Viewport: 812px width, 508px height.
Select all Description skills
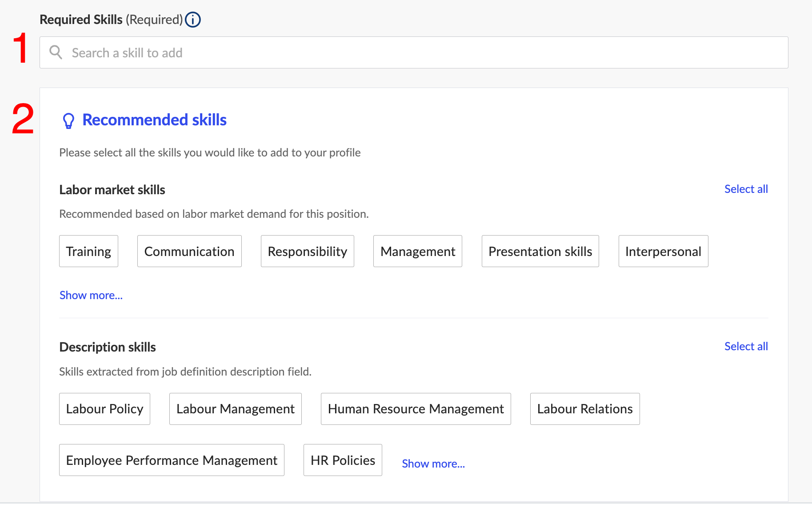click(746, 346)
